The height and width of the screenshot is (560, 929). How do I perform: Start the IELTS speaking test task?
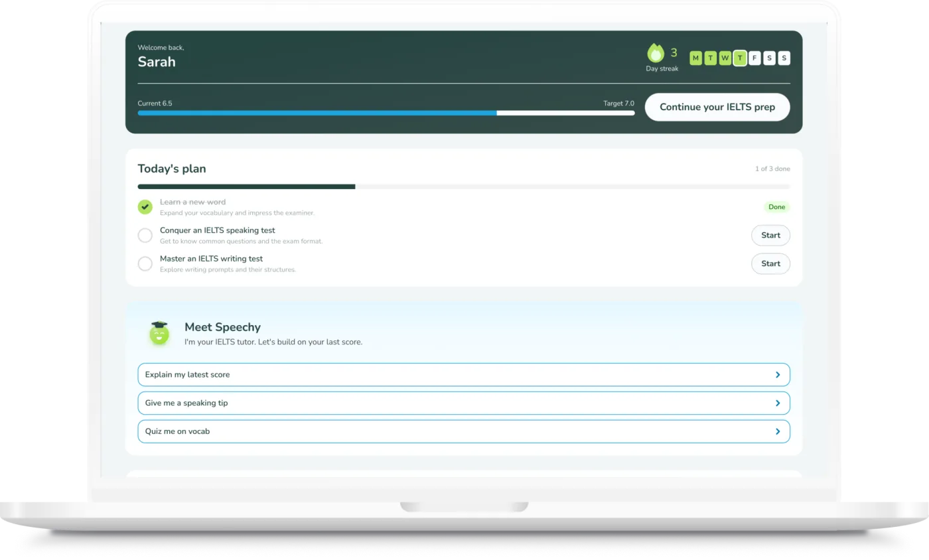770,236
